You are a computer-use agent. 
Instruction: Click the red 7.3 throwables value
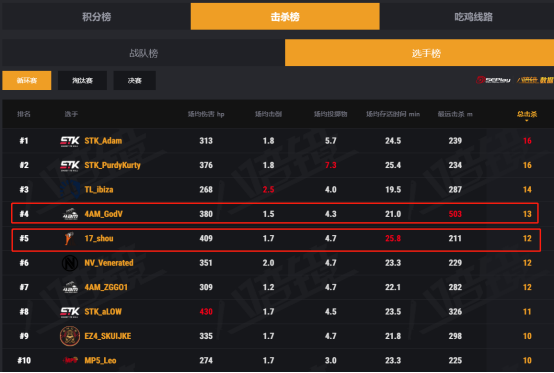pos(331,165)
